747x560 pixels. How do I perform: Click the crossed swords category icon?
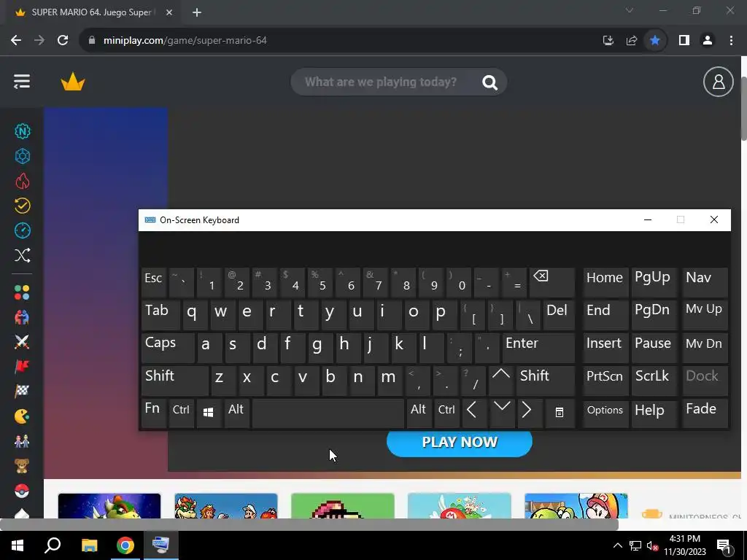22,342
